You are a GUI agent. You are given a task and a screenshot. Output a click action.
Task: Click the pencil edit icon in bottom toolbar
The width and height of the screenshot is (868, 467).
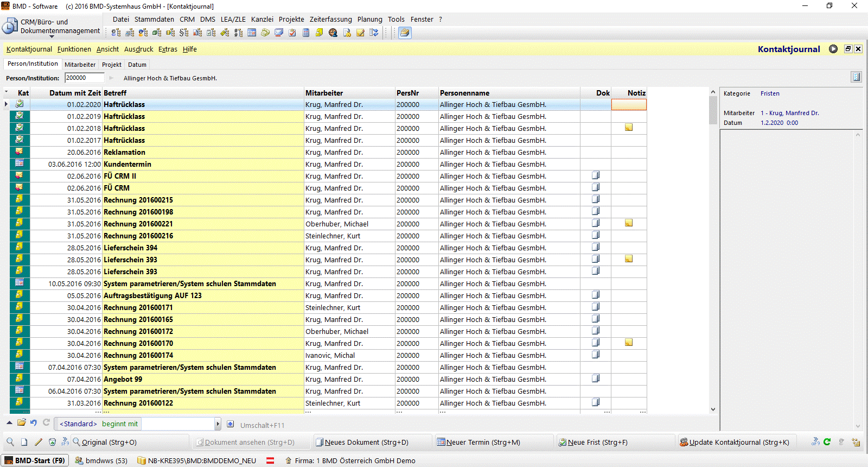tap(38, 442)
